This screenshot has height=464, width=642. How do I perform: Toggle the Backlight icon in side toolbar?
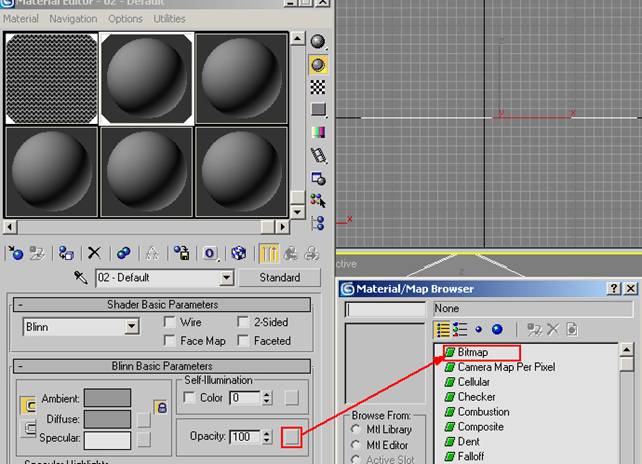(318, 64)
